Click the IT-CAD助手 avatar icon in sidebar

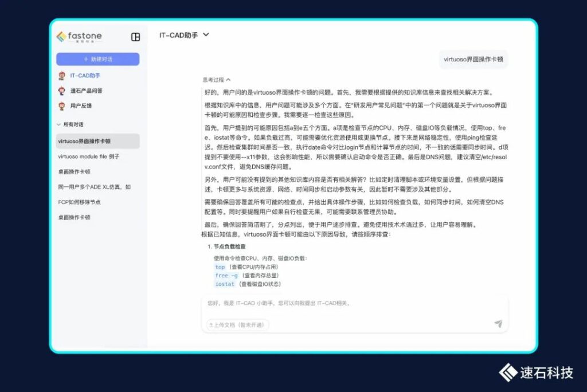[x=62, y=76]
